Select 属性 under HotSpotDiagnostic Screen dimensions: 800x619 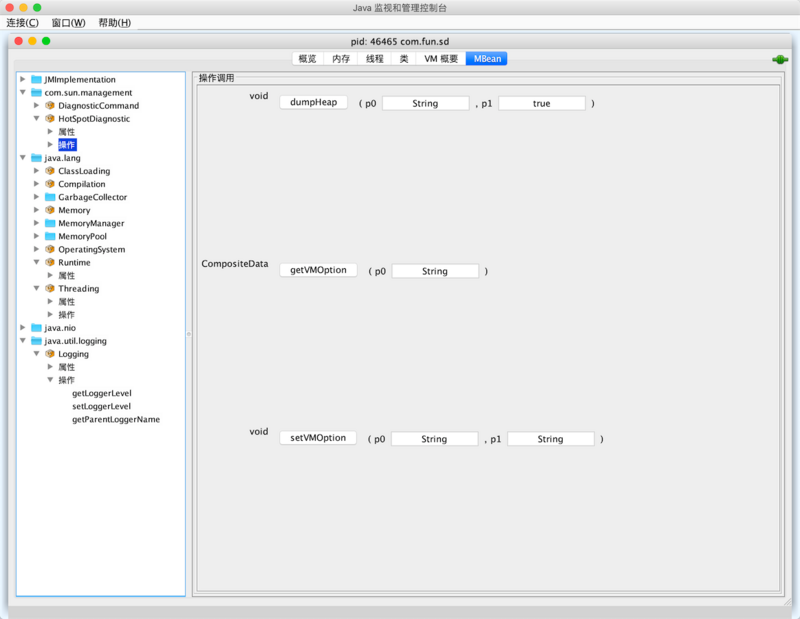66,132
